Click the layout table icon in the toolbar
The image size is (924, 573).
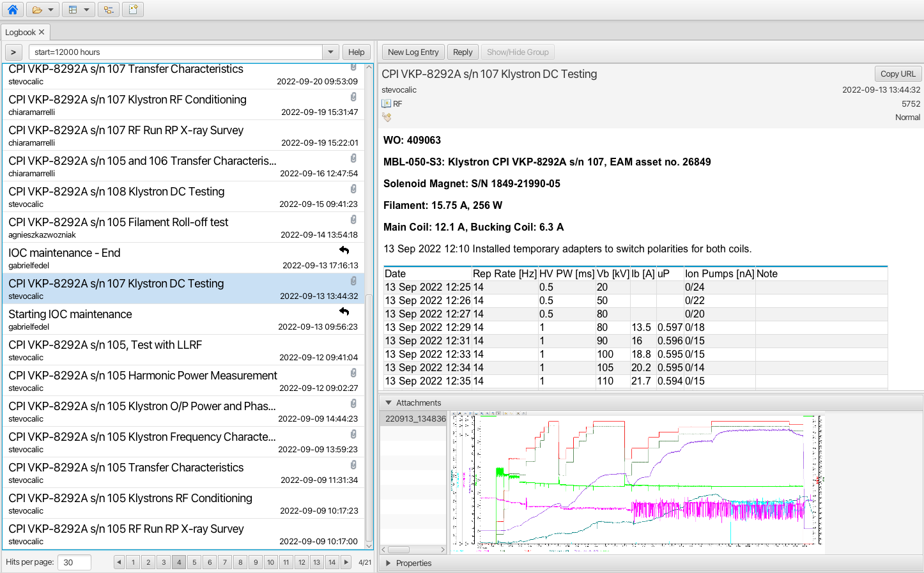coord(73,10)
